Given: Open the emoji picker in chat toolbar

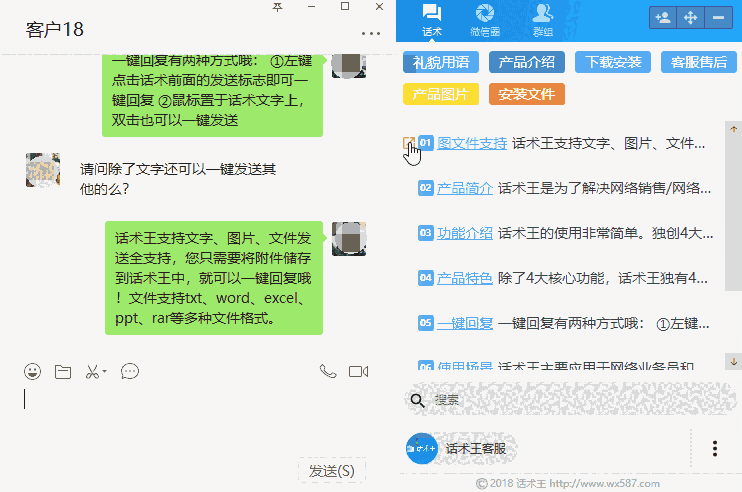Looking at the screenshot, I should tap(32, 371).
